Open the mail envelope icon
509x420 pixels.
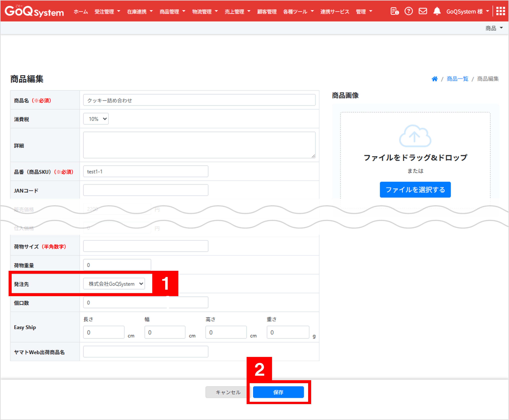point(423,11)
